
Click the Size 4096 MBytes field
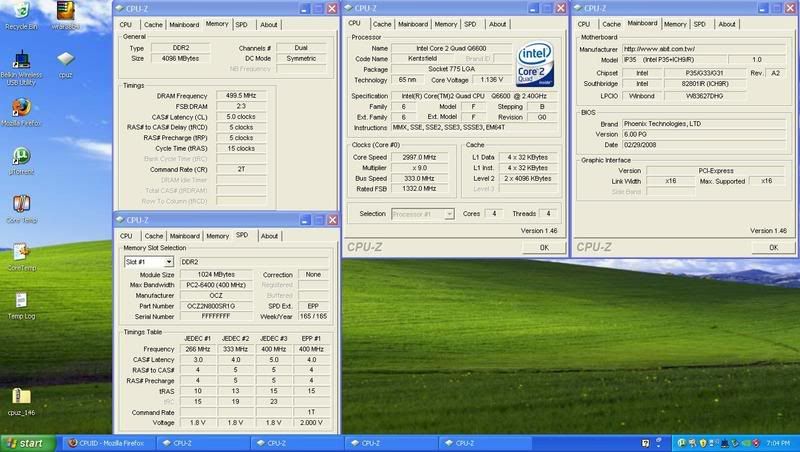pyautogui.click(x=181, y=59)
